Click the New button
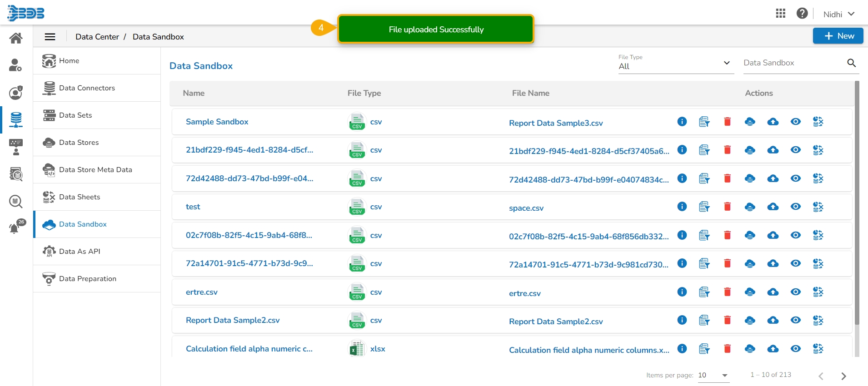 (838, 36)
